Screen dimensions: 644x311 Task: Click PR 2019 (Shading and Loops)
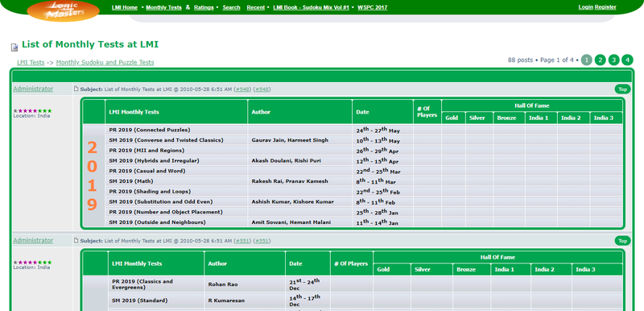click(x=150, y=192)
